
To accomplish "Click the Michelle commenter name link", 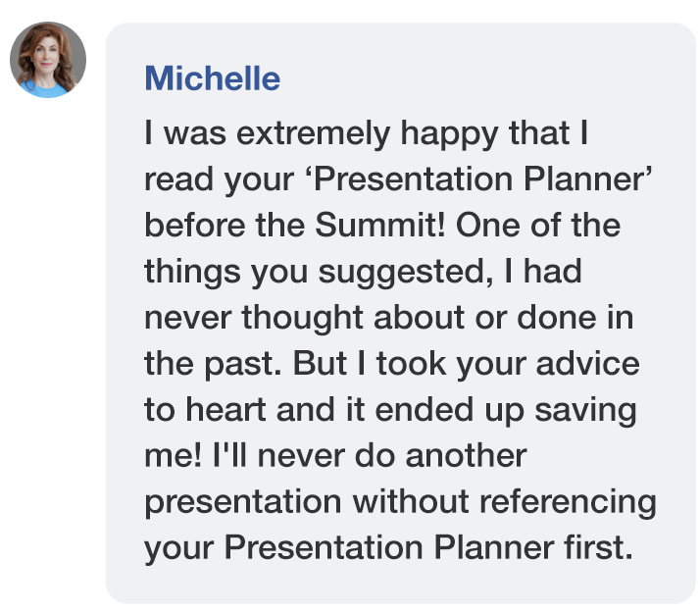I will (x=213, y=78).
